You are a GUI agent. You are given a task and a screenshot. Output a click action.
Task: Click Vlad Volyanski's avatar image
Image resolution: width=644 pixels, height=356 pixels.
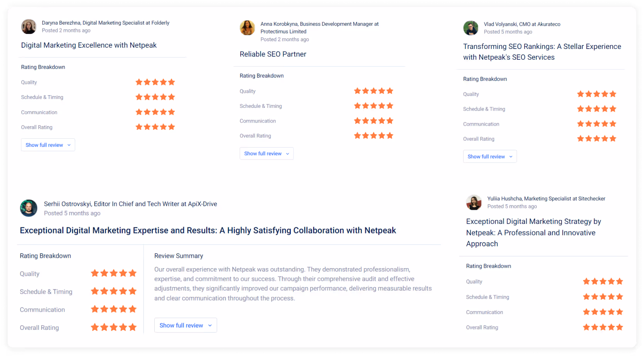470,28
